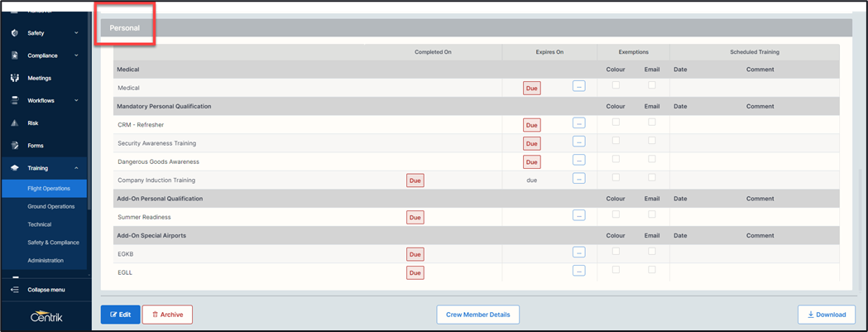Open Crew Member Details
The height and width of the screenshot is (332, 868).
(478, 315)
